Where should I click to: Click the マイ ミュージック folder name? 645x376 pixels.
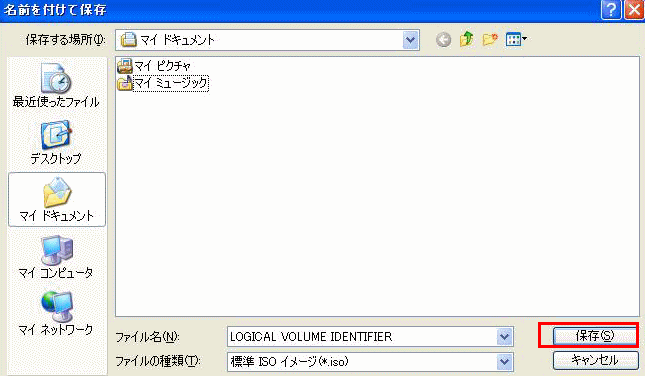tap(171, 83)
